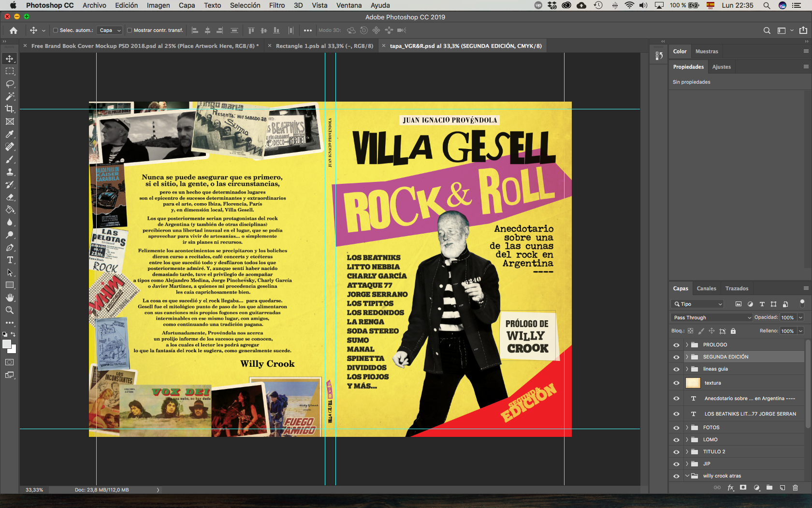Select the Eraser tool
Screen dimensions: 812x508
(x=10, y=197)
